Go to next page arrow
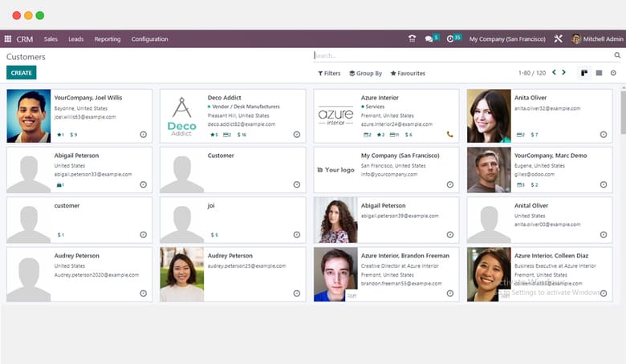The image size is (626, 364). [x=563, y=73]
